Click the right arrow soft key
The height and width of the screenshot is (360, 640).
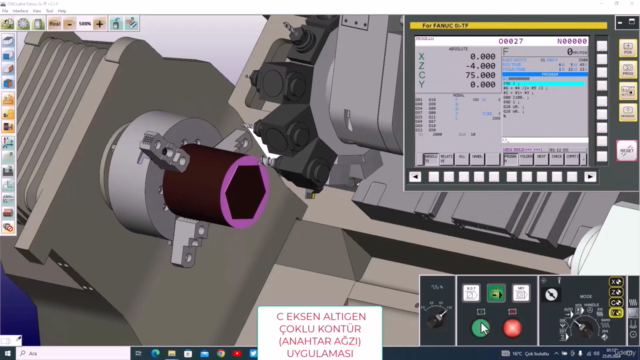590,177
